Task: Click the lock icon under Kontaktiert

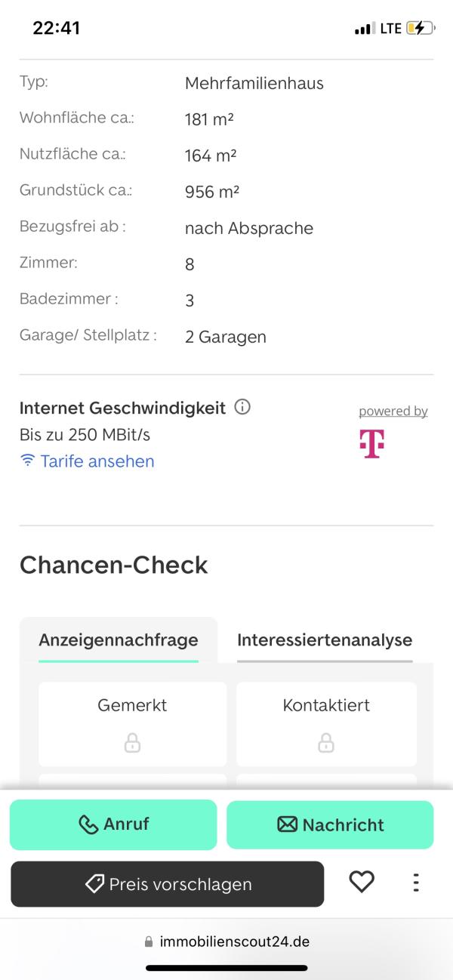Action: click(x=326, y=743)
